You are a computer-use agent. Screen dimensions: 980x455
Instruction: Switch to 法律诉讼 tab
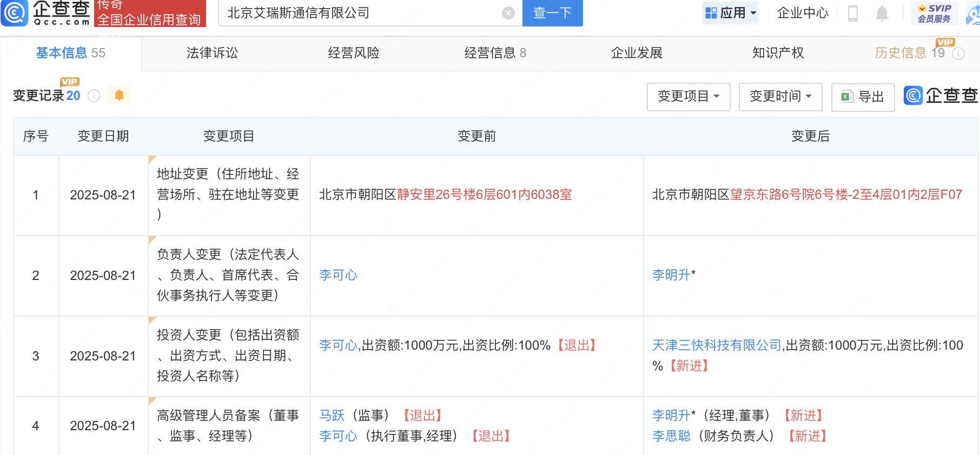212,53
